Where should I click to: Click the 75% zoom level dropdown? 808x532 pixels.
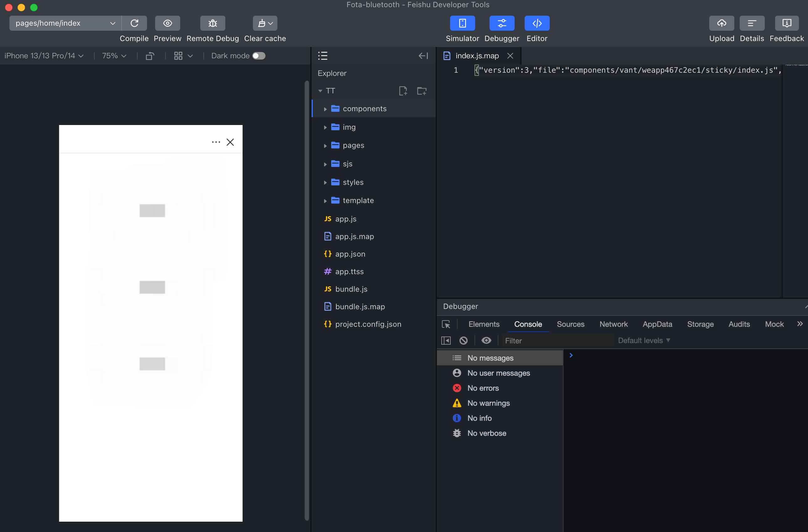115,55
